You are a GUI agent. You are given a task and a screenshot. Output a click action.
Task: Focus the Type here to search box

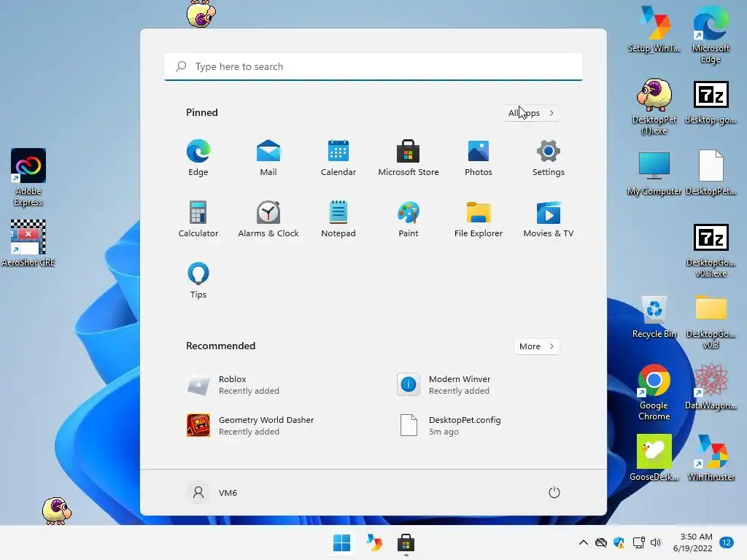click(373, 66)
